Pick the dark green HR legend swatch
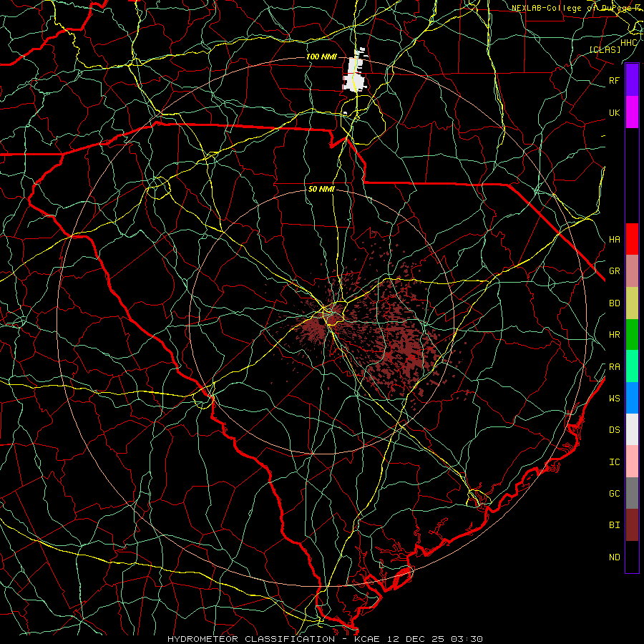 [x=632, y=334]
